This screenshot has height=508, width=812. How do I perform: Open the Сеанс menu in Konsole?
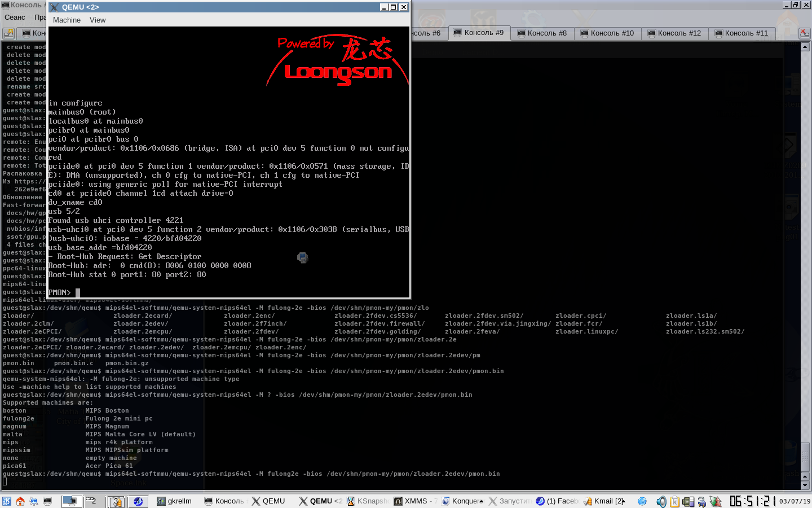click(x=15, y=17)
